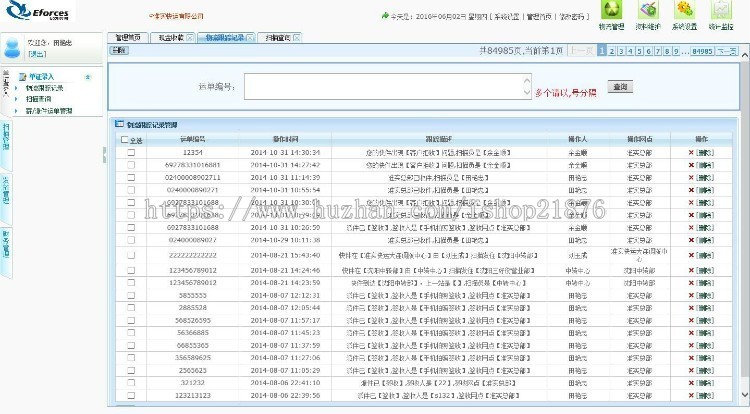This screenshot has width=750, height=414.
Task: Switch to the 管理首页 tab
Action: (128, 37)
